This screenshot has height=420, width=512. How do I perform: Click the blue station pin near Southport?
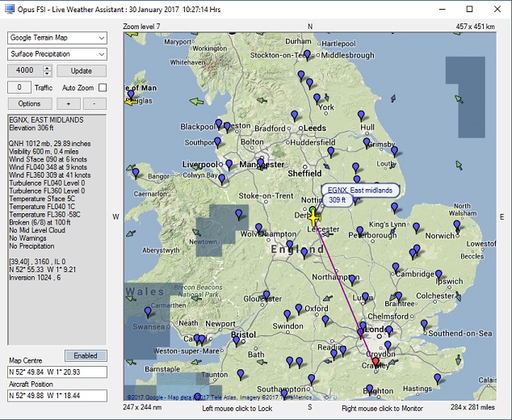click(217, 142)
